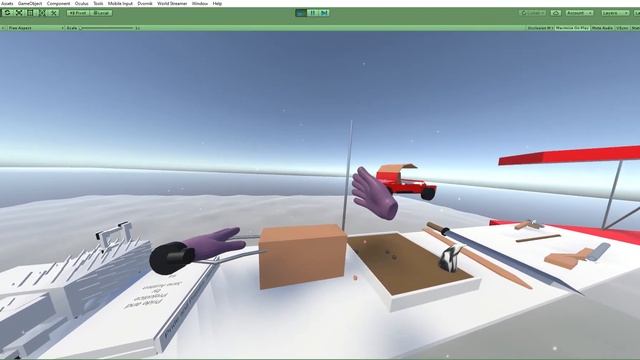Click the red toy truck in the scene
Image resolution: width=640 pixels, height=360 pixels.
pos(406,182)
